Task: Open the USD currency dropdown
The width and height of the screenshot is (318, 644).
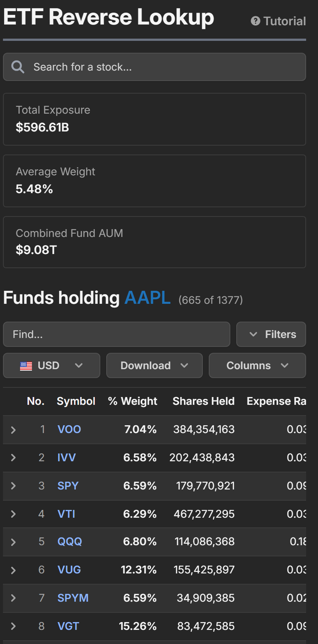Action: tap(52, 365)
